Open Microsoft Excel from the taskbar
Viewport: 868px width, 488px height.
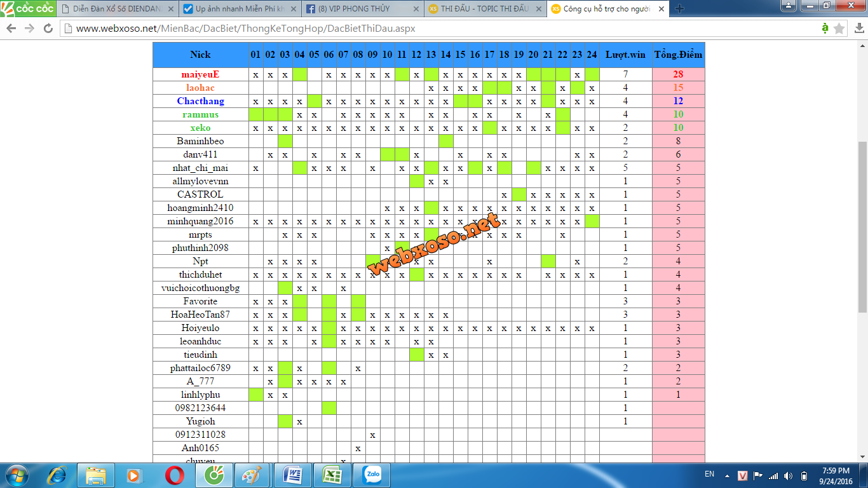[332, 475]
